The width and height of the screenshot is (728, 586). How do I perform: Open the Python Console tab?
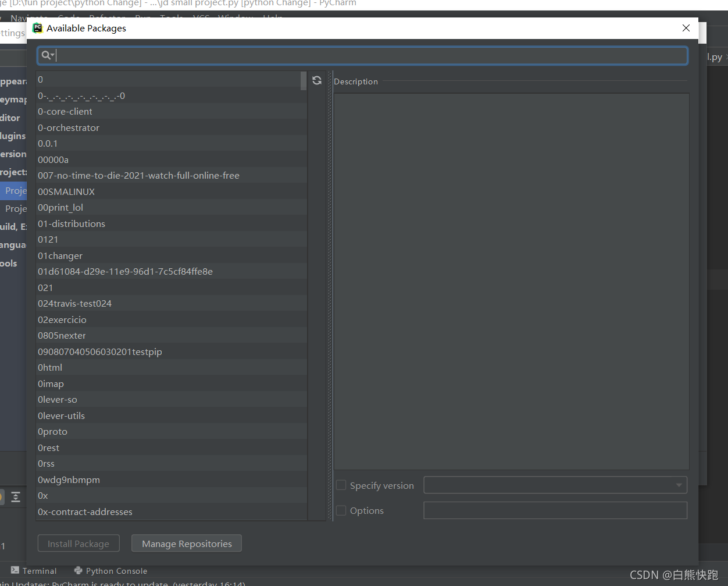(111, 571)
